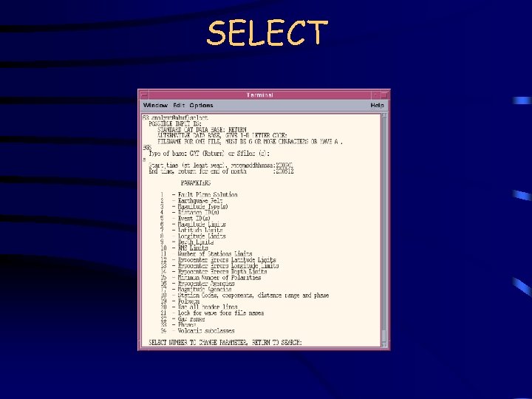Click 'Hypocenter Errors Longitude Limits' line
Image resolution: width=532 pixels, height=399 pixels.
point(219,266)
